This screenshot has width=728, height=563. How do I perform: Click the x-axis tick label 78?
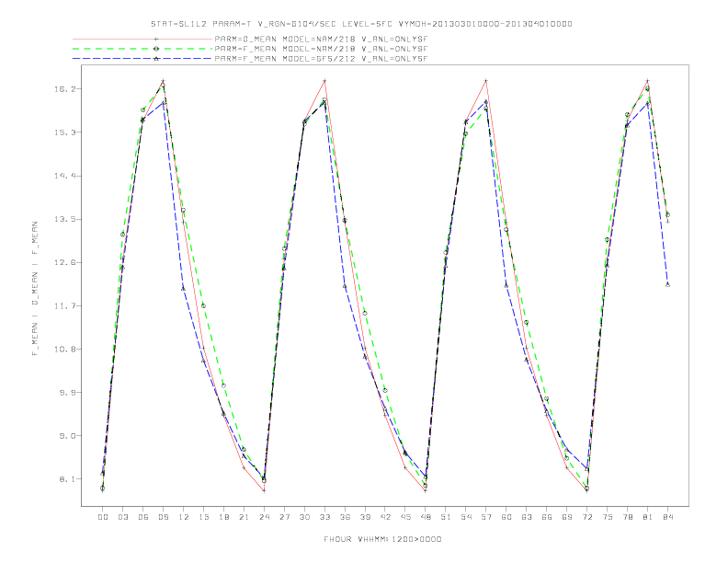tap(627, 517)
